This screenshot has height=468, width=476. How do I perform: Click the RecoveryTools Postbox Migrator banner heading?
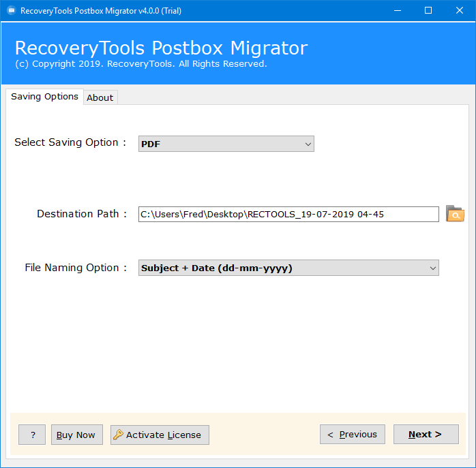click(162, 48)
